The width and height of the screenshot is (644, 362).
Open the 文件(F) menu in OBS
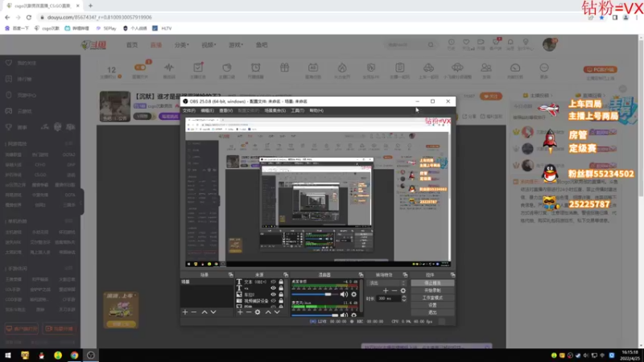pyautogui.click(x=189, y=110)
